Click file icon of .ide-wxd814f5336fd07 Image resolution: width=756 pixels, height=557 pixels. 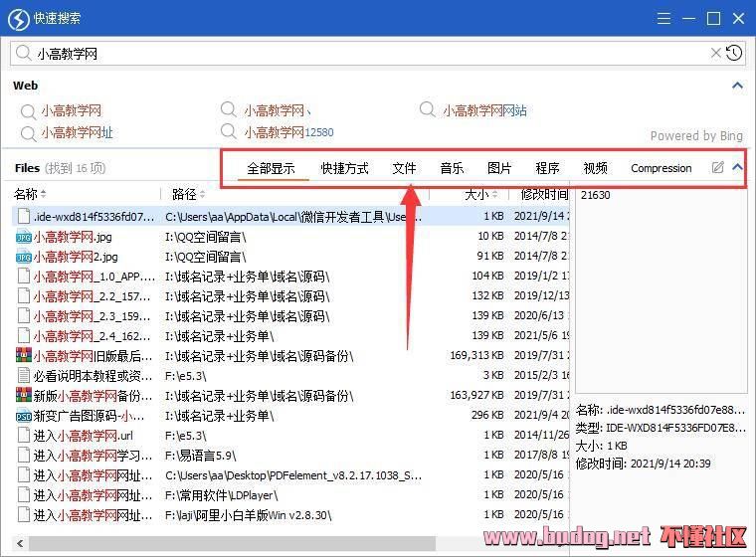(24, 216)
